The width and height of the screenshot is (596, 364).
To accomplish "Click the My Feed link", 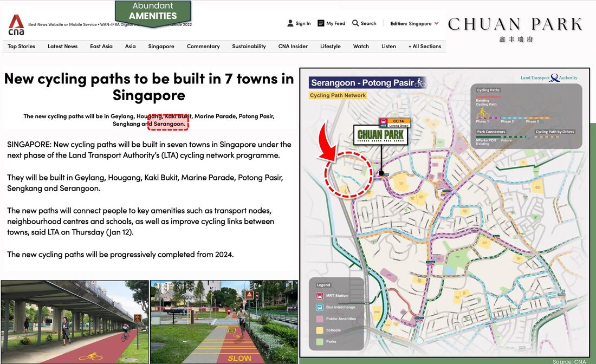I will pyautogui.click(x=335, y=23).
